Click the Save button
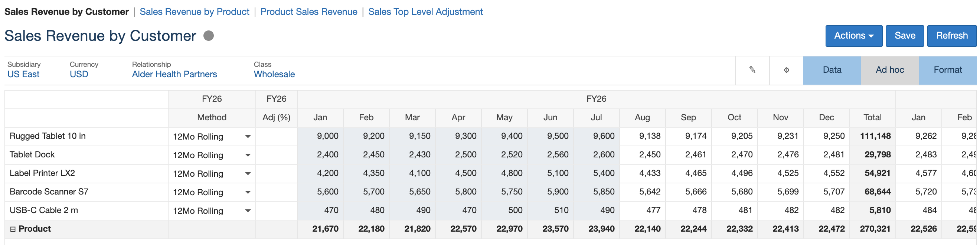Image resolution: width=980 pixels, height=245 pixels. [x=905, y=36]
